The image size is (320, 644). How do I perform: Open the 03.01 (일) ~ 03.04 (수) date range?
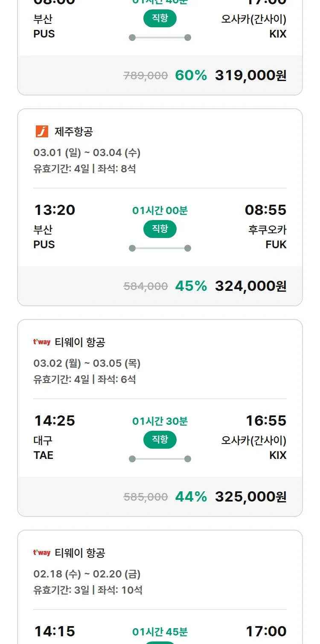pyautogui.click(x=87, y=153)
